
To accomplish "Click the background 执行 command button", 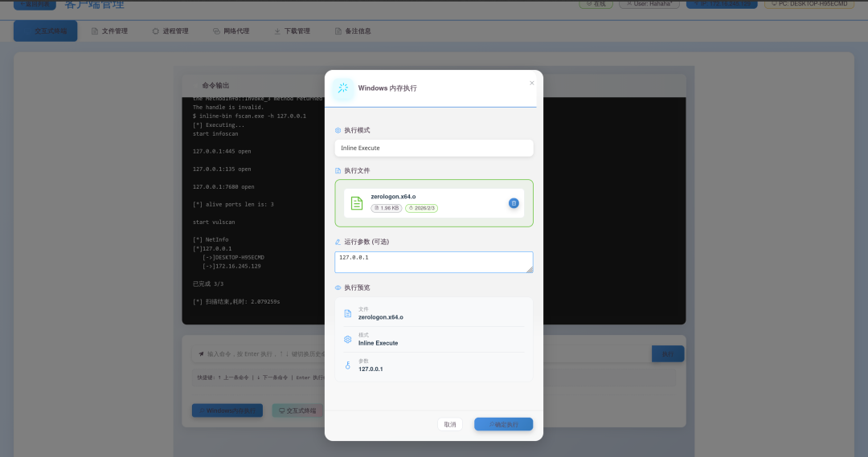I will coord(668,354).
